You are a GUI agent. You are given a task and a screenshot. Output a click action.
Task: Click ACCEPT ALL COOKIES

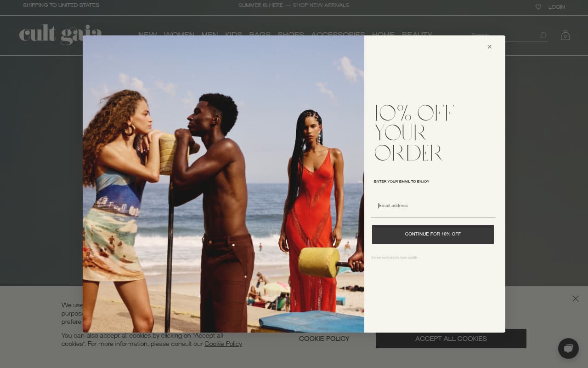451,339
